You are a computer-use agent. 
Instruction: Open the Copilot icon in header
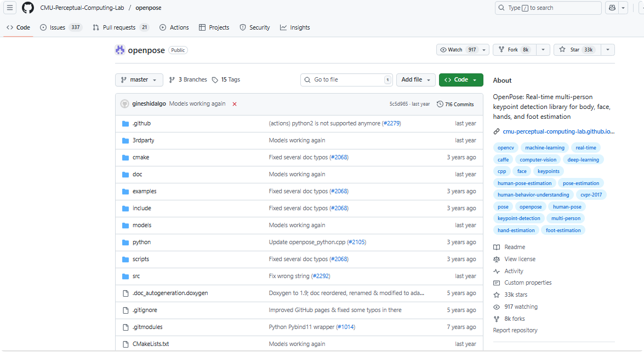point(612,8)
